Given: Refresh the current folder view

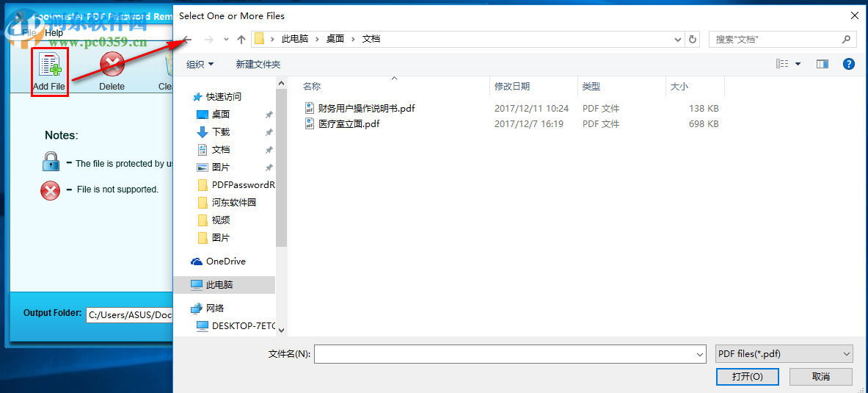Looking at the screenshot, I should click(x=692, y=40).
